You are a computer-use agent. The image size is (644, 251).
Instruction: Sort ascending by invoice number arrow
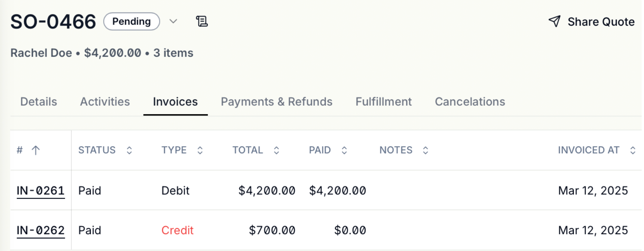point(36,150)
